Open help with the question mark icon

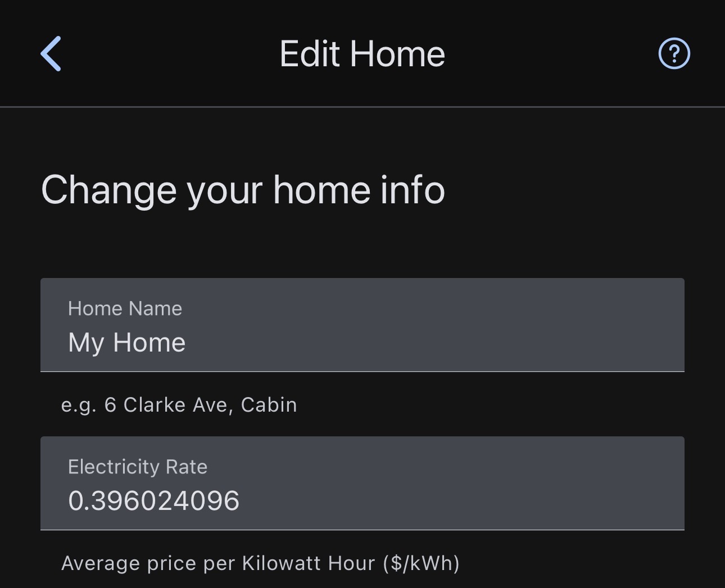point(674,54)
